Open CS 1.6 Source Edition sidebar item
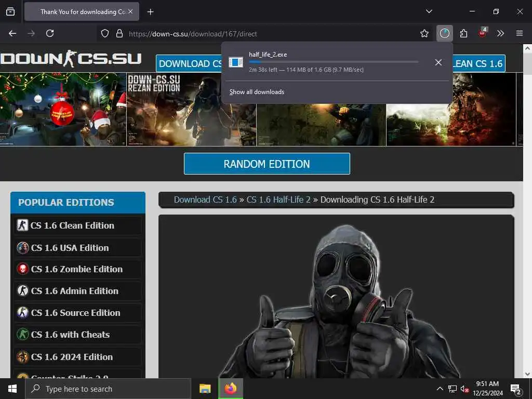532x399 pixels. [x=78, y=312]
